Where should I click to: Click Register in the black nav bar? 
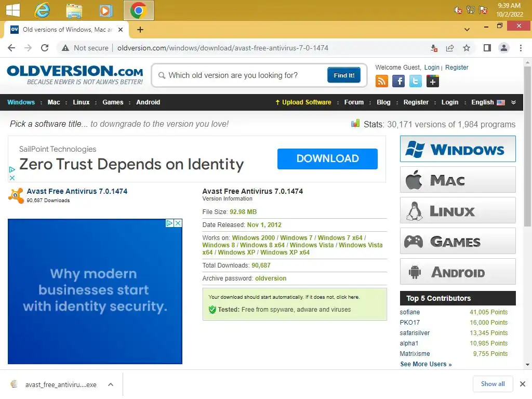(416, 102)
